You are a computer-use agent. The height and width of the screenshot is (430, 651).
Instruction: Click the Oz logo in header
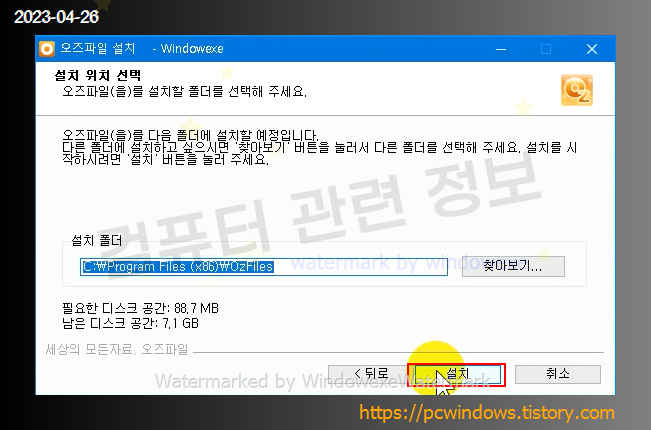click(x=577, y=90)
